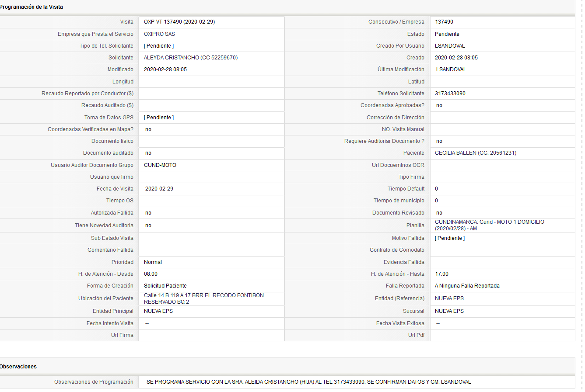Select visit code OXP-VT-137490 (2020-02-29)

[179, 22]
